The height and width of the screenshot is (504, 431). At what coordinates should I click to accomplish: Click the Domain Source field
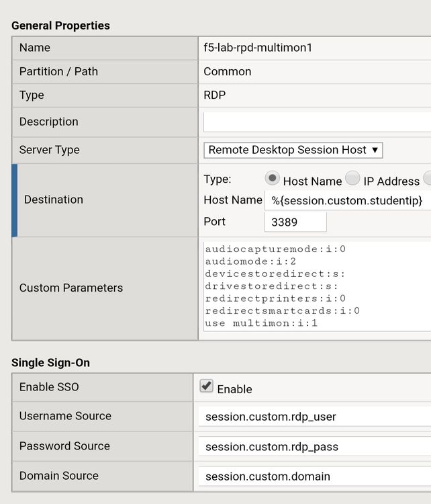(314, 476)
